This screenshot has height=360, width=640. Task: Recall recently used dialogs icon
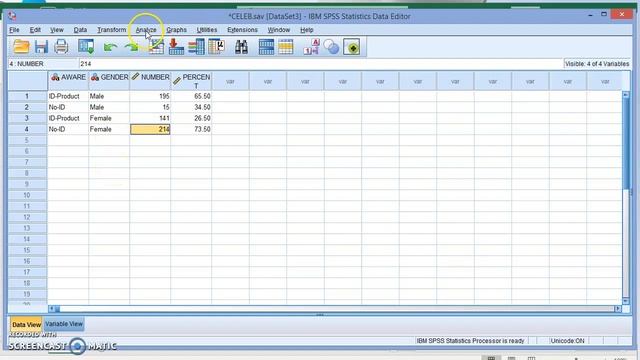[86, 47]
